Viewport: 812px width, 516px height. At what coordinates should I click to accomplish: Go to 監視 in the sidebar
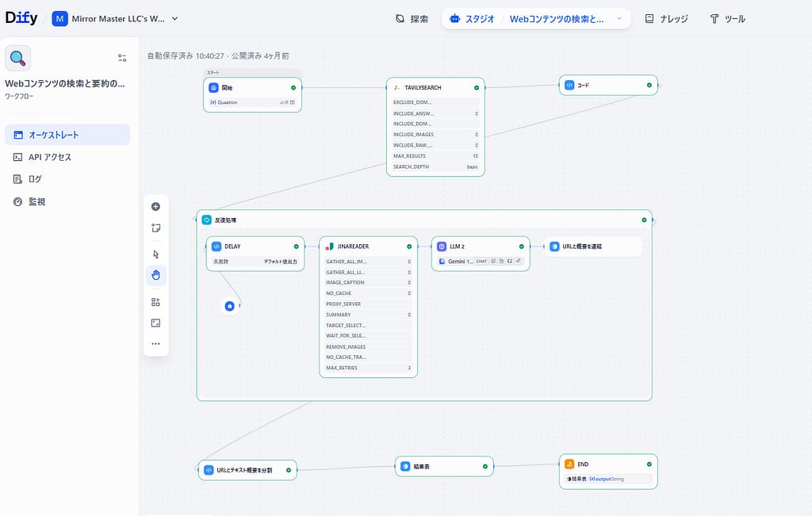point(36,201)
